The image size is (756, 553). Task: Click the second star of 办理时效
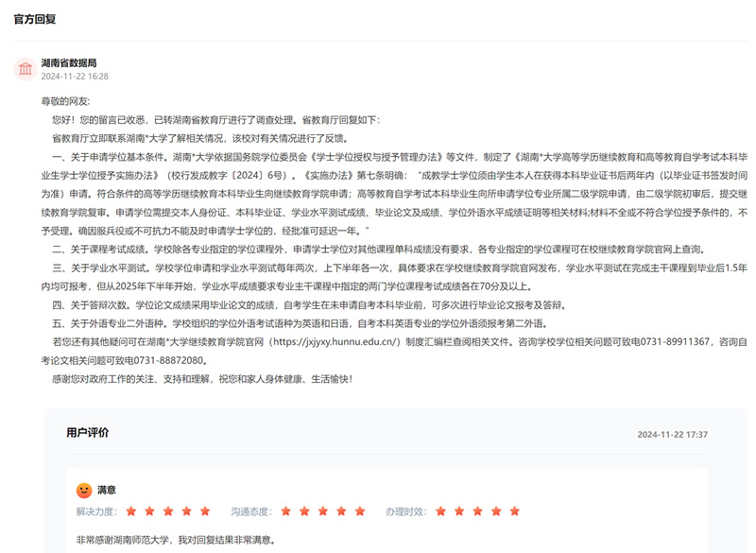(x=459, y=511)
